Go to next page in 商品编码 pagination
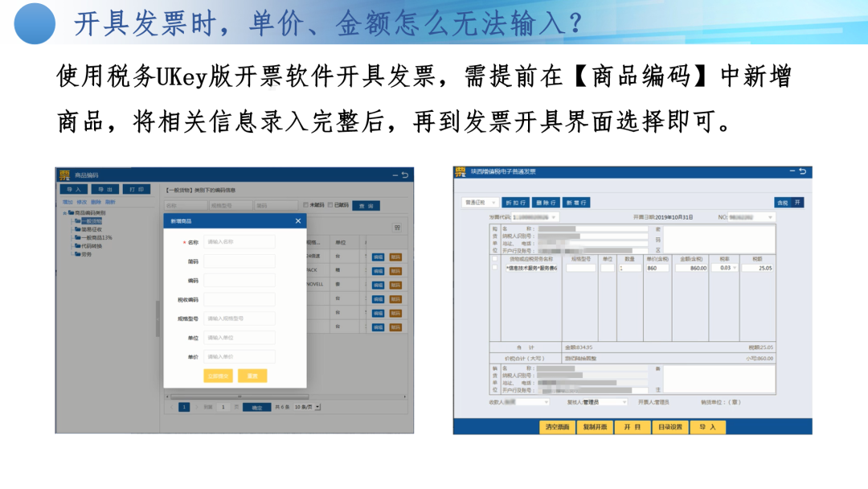Viewport: 868px width, 489px height. [x=197, y=407]
